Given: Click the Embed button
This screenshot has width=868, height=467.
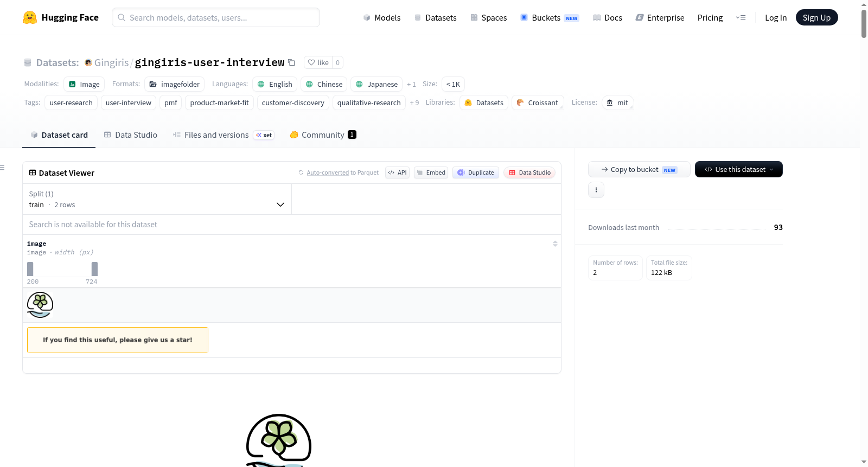Looking at the screenshot, I should (x=431, y=172).
